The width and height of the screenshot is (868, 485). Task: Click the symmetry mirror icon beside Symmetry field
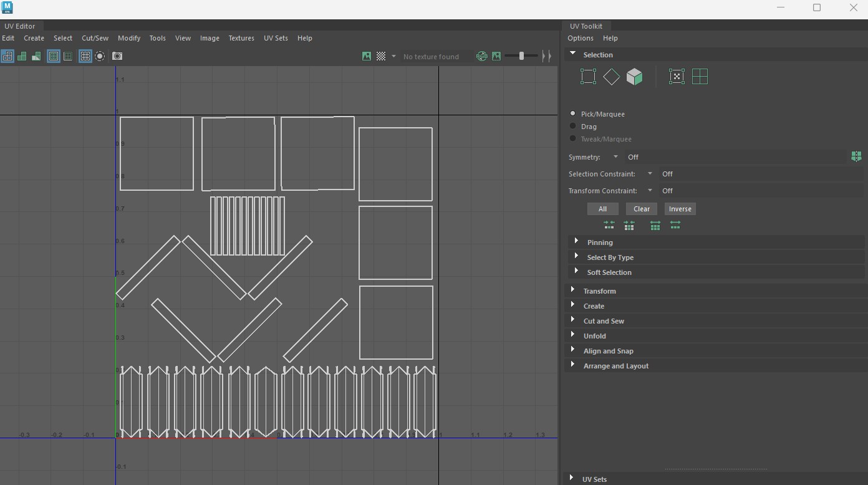(856, 156)
